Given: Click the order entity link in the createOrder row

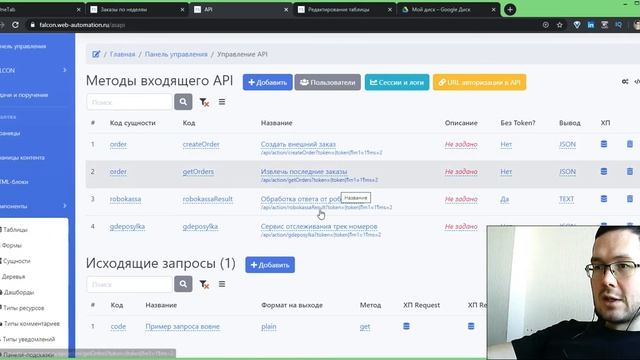Looking at the screenshot, I should [118, 144].
